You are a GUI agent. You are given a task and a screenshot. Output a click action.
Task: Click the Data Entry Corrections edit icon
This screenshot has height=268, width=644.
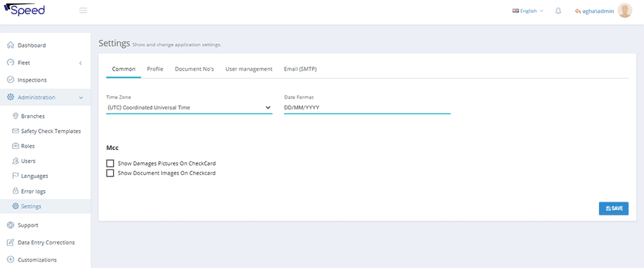click(x=11, y=242)
